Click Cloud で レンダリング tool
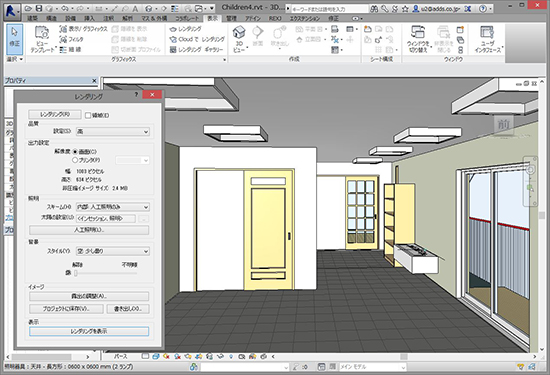 point(197,39)
